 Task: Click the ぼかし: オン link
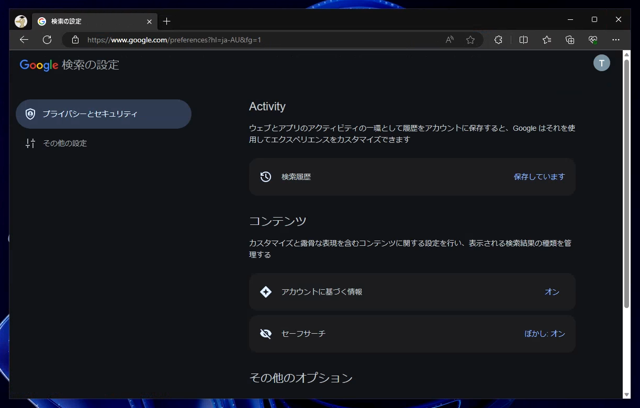544,334
